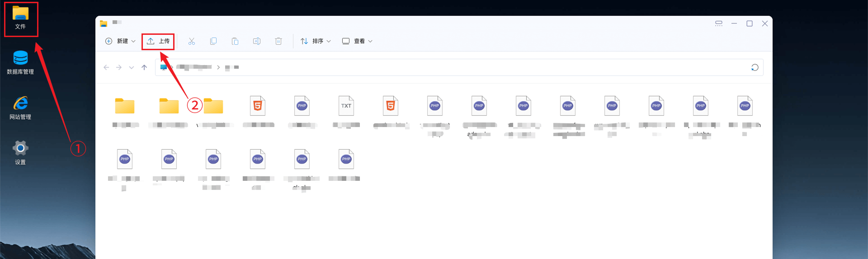Screen dimensions: 868x259
Task: Click the cut scissors icon
Action: tap(192, 41)
